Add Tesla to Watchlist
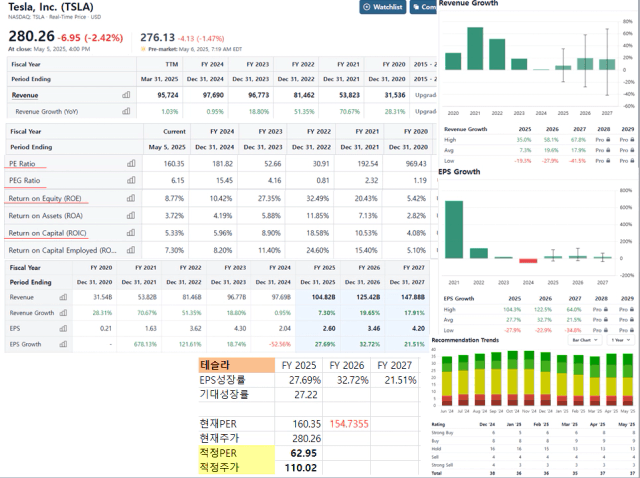Viewport: 640px width, 478px height. pyautogui.click(x=383, y=7)
